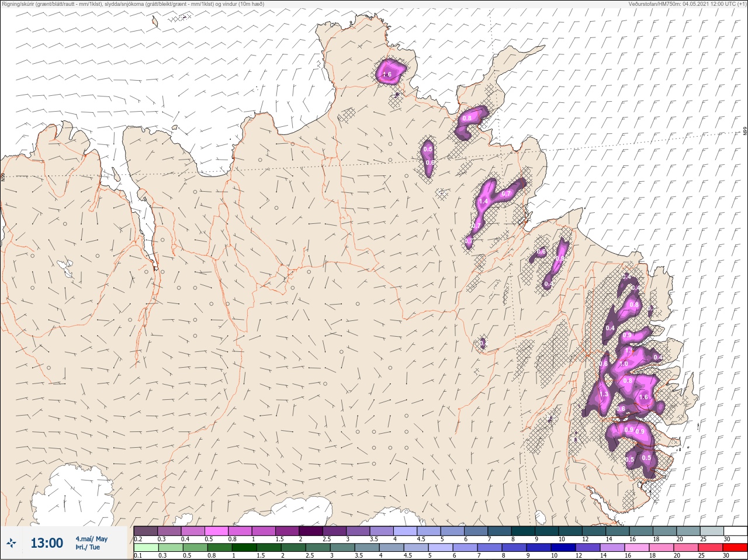
Task: Click the 13:00 forecast time label
Action: point(47,543)
